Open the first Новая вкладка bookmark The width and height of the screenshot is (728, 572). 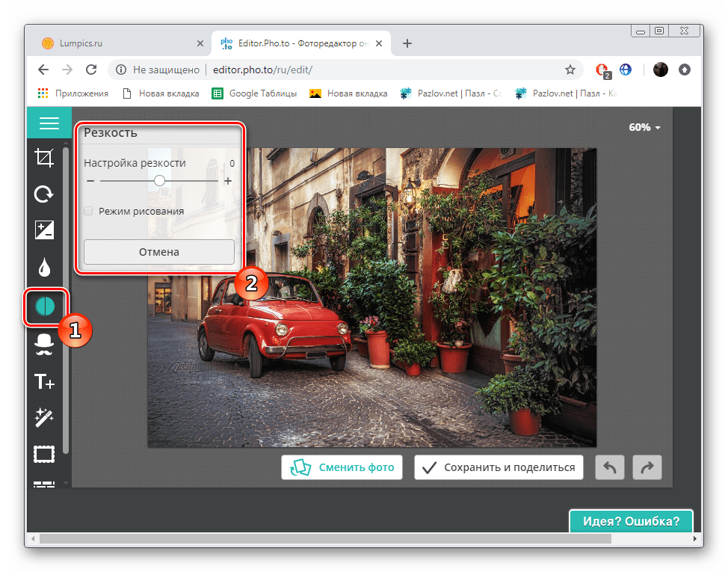[161, 93]
